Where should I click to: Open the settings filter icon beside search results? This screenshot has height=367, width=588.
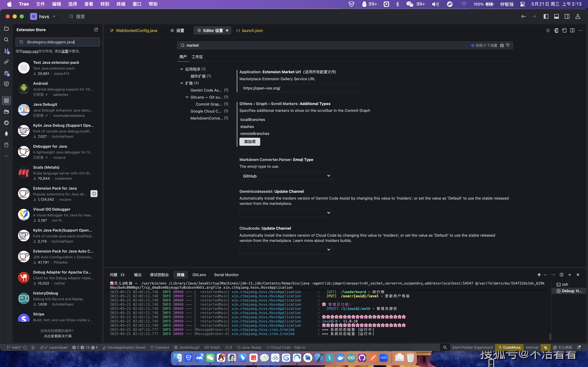tap(507, 45)
